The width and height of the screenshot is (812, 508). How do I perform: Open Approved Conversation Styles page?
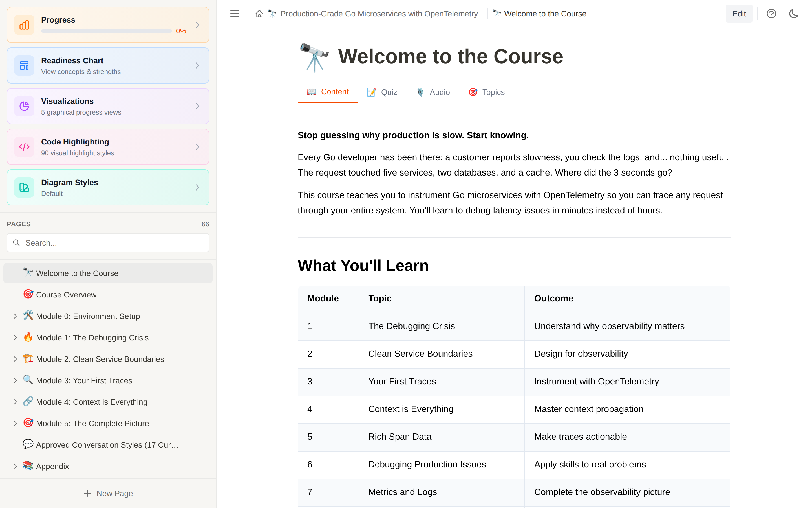point(108,445)
